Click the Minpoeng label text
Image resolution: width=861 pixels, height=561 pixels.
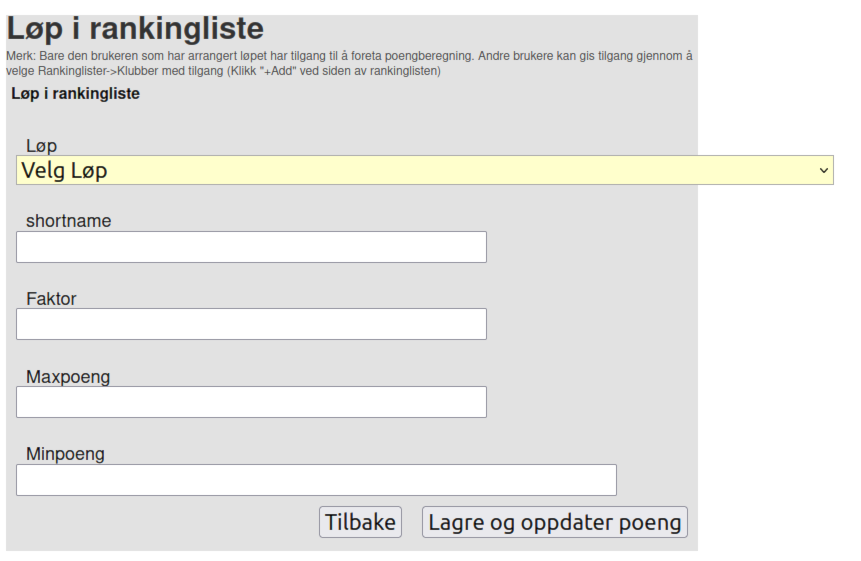tap(65, 454)
